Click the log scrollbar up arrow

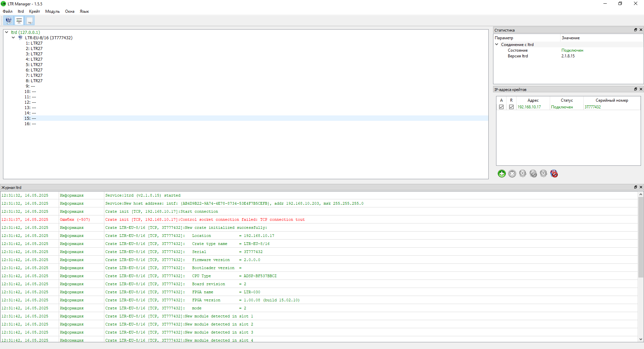(641, 194)
